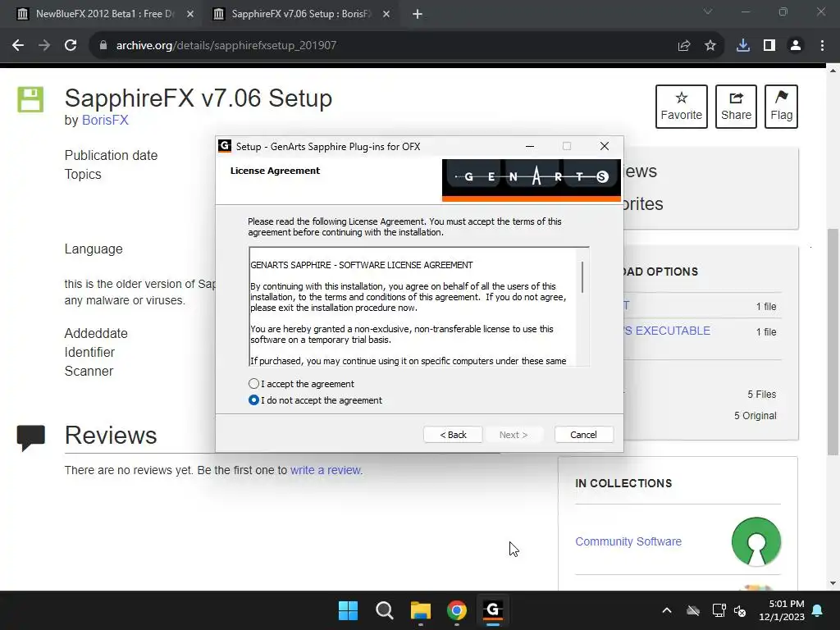
Task: Click the page scrollbar down arrow
Action: point(833,583)
